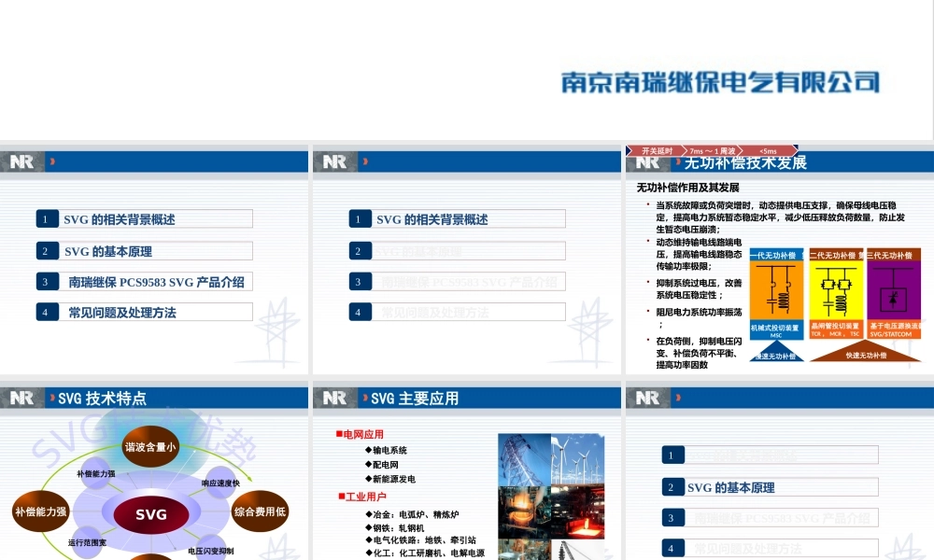
Task: Click the 机械式投切装置 MSC label
Action: pos(776,330)
